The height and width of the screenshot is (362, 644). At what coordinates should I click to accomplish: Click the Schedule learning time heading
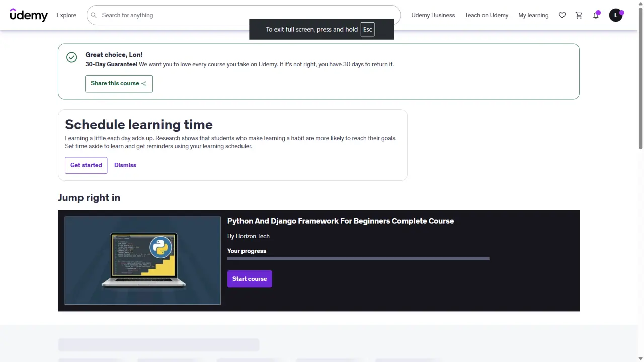(139, 124)
